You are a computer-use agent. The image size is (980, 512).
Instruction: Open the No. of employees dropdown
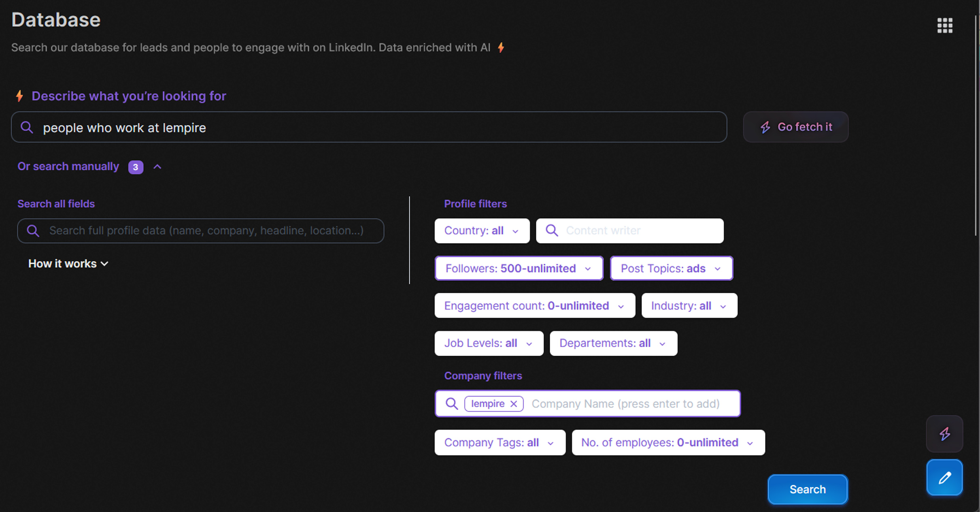pyautogui.click(x=668, y=442)
